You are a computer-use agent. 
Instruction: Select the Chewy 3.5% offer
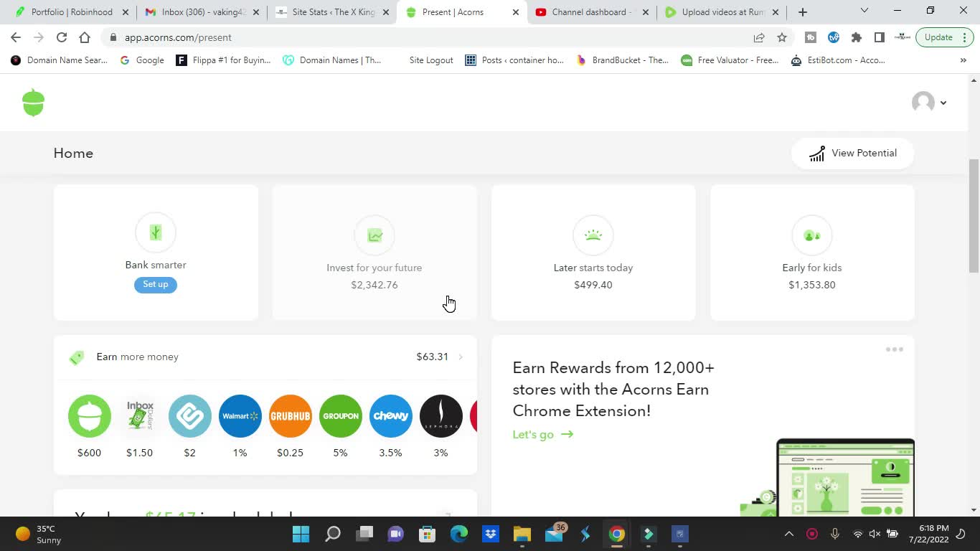391,416
